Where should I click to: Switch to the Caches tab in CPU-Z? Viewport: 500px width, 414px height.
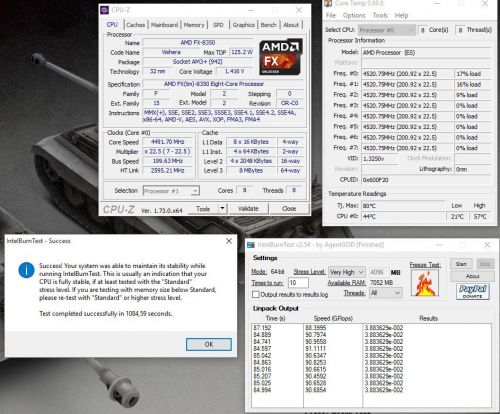coord(136,25)
